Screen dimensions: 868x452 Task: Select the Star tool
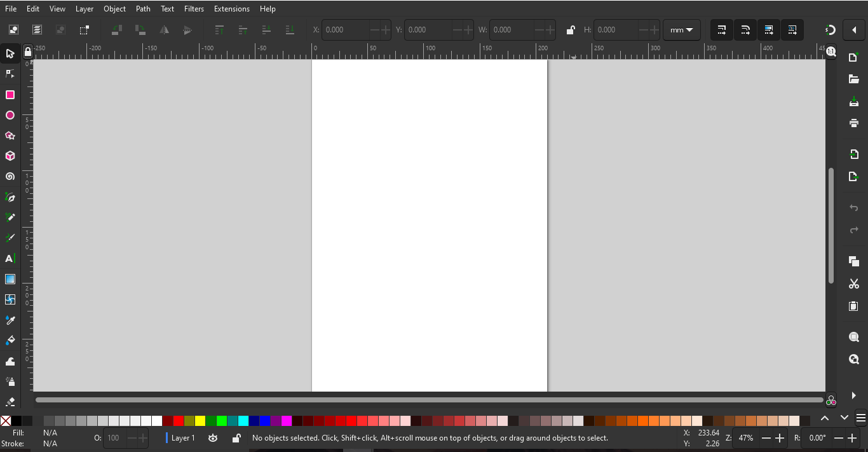pyautogui.click(x=10, y=135)
